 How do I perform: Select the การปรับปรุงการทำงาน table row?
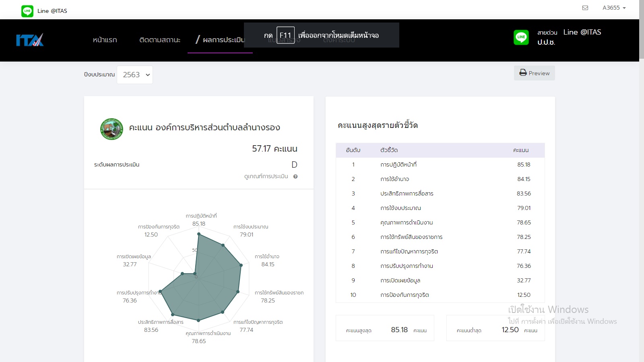coord(440,266)
